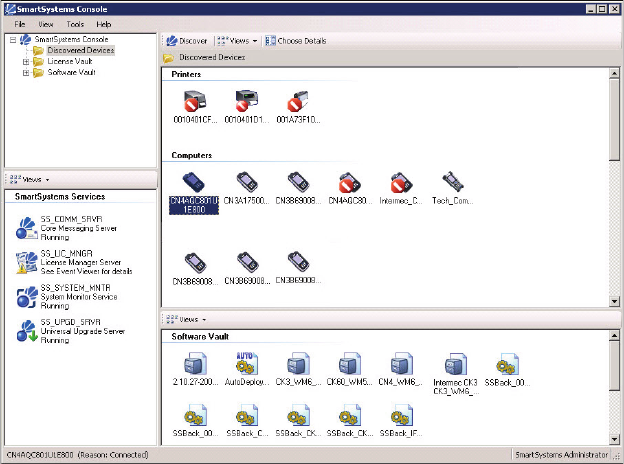This screenshot has height=464, width=624.
Task: Select License Vault folder in tree
Action: click(x=70, y=61)
